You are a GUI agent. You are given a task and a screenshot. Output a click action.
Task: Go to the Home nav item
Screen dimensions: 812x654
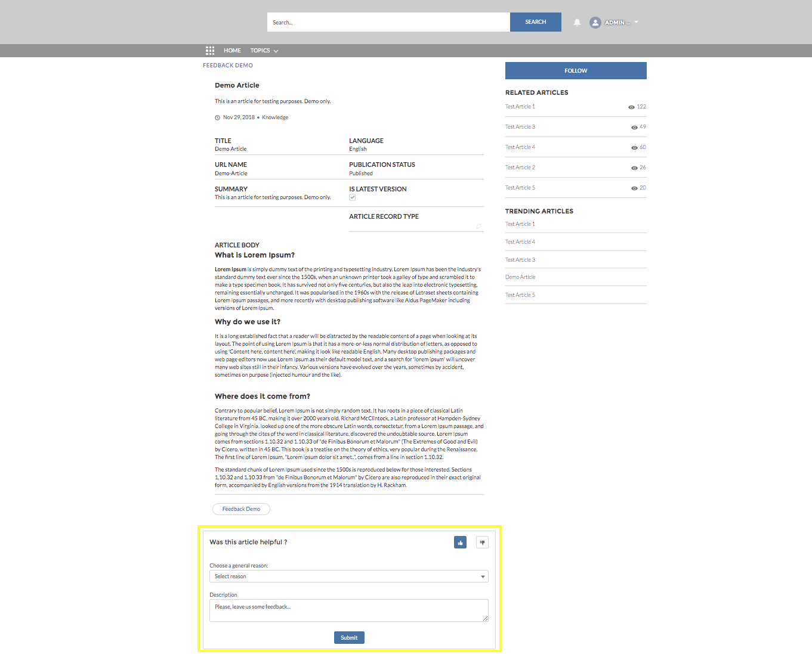coord(232,51)
